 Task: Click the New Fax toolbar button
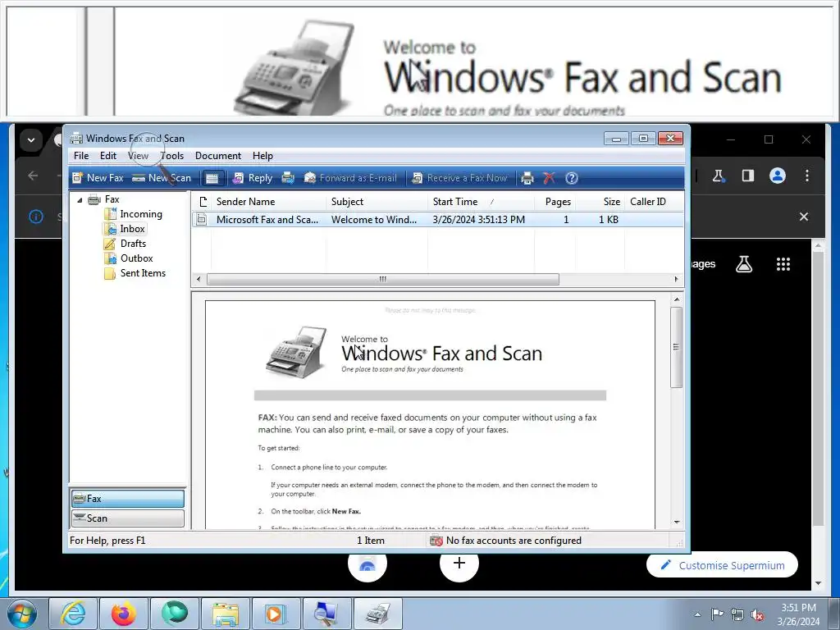[x=98, y=178]
